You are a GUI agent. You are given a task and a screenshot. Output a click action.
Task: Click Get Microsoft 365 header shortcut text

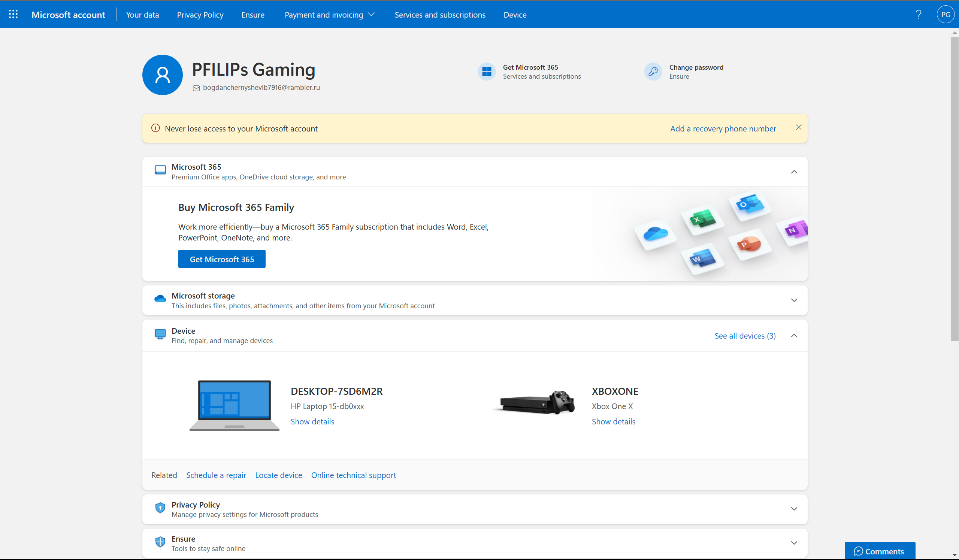click(530, 67)
